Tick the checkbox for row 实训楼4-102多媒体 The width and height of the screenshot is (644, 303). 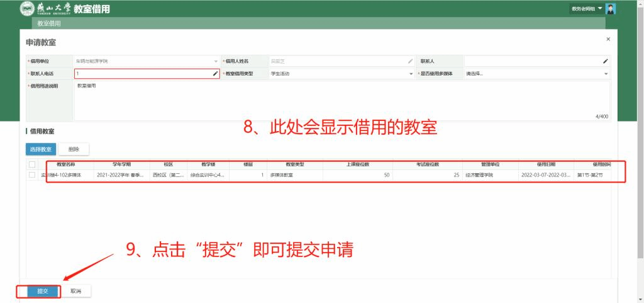click(32, 174)
